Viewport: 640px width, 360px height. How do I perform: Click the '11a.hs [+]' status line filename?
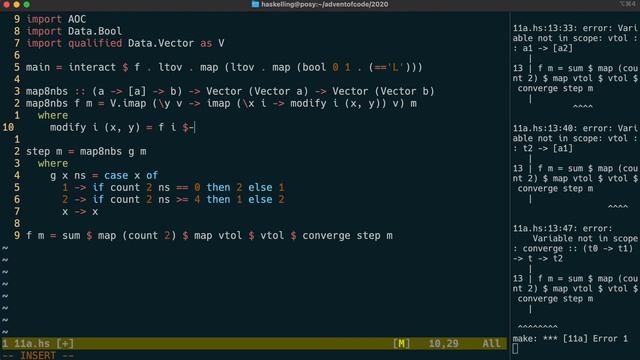pos(44,344)
